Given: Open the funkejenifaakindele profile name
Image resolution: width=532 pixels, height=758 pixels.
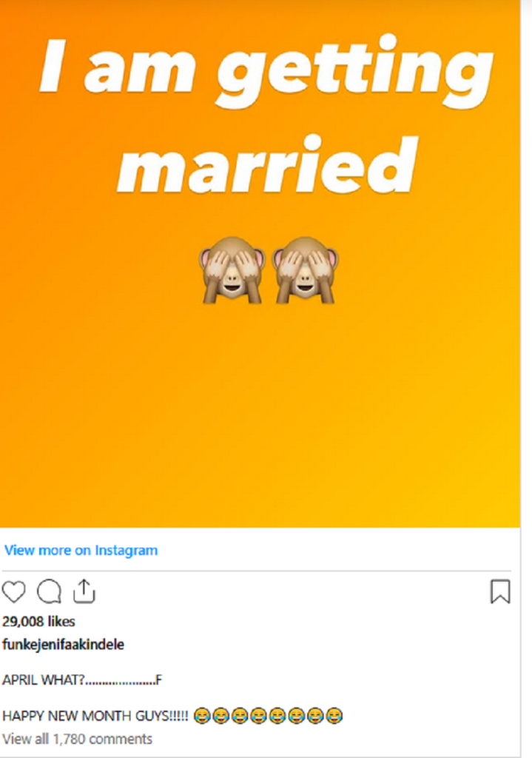Looking at the screenshot, I should pos(64,645).
